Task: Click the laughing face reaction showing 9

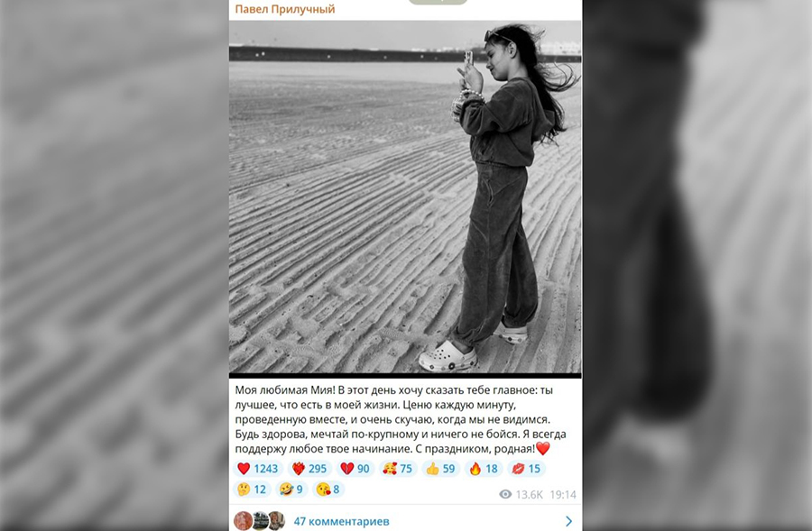Action: (x=291, y=489)
